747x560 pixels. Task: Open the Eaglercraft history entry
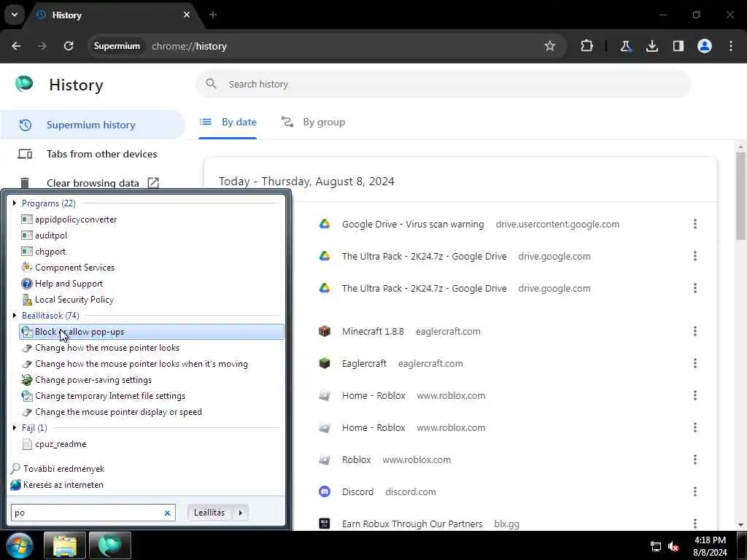point(364,364)
